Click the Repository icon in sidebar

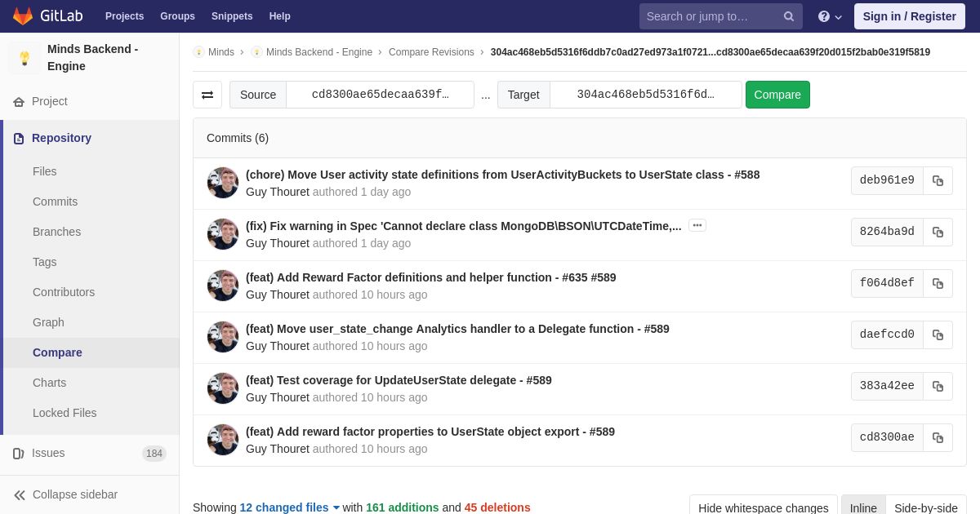[19, 139]
